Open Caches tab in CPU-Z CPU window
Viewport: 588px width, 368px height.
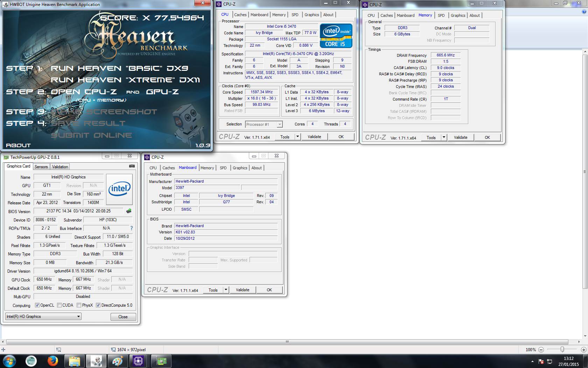[240, 15]
